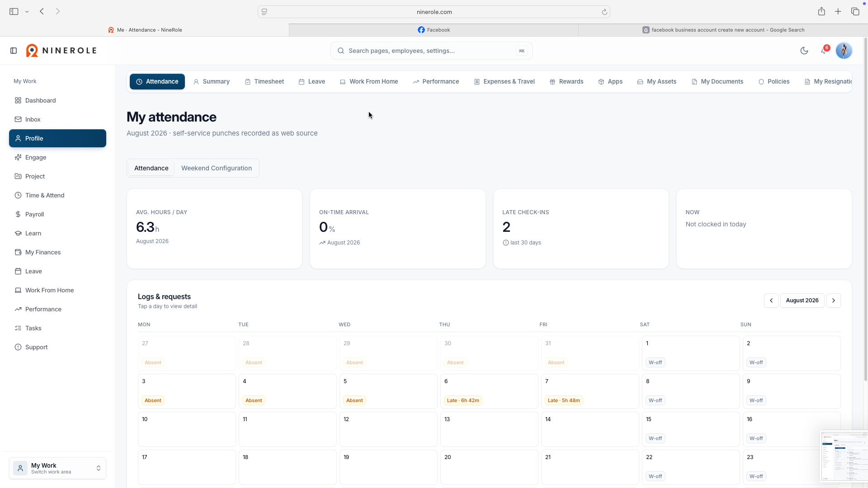Open day 7 Late 5h 48m
868x488 pixels.
pyautogui.click(x=590, y=391)
